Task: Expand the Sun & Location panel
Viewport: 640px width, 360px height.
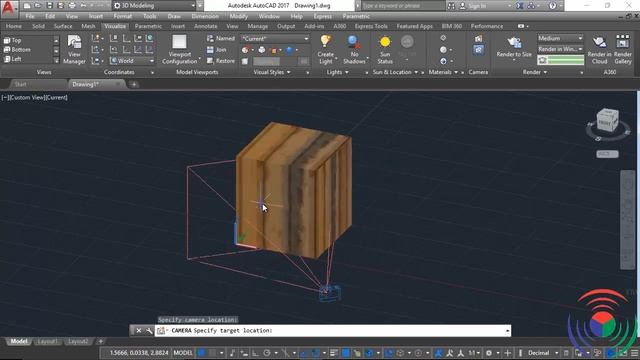Action: [x=395, y=72]
